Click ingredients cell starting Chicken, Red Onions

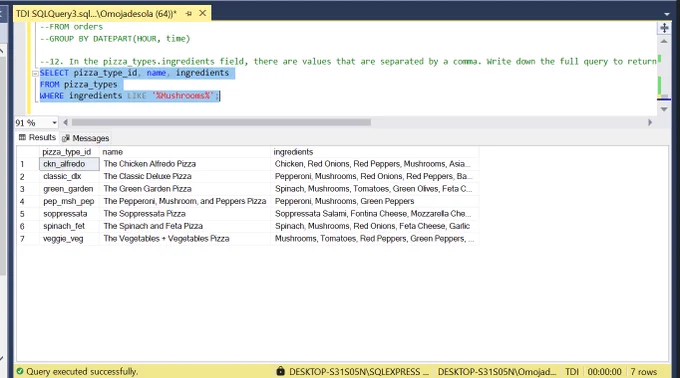(375, 164)
